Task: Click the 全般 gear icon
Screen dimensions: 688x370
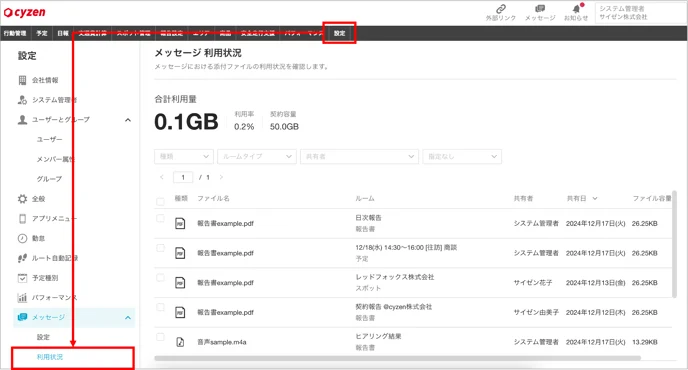Action: [x=22, y=199]
